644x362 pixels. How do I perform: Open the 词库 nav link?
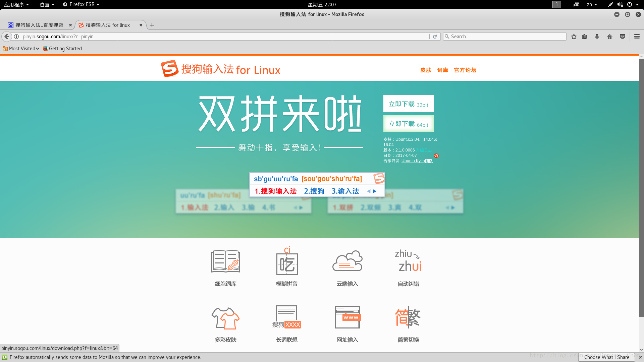442,70
